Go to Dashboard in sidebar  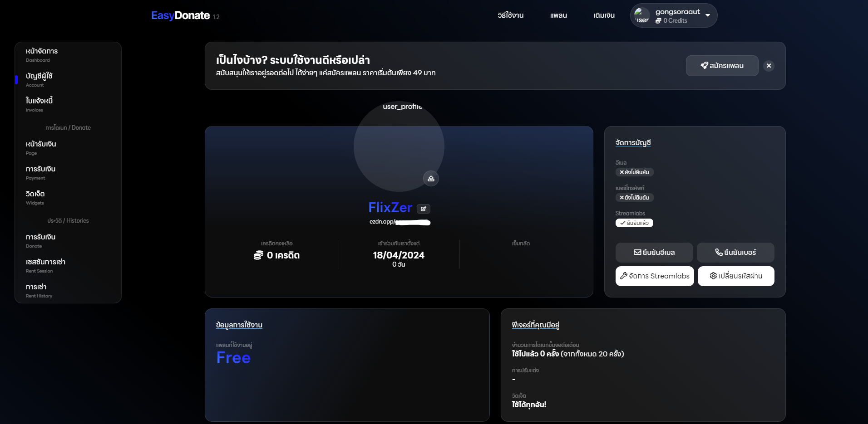(x=42, y=54)
